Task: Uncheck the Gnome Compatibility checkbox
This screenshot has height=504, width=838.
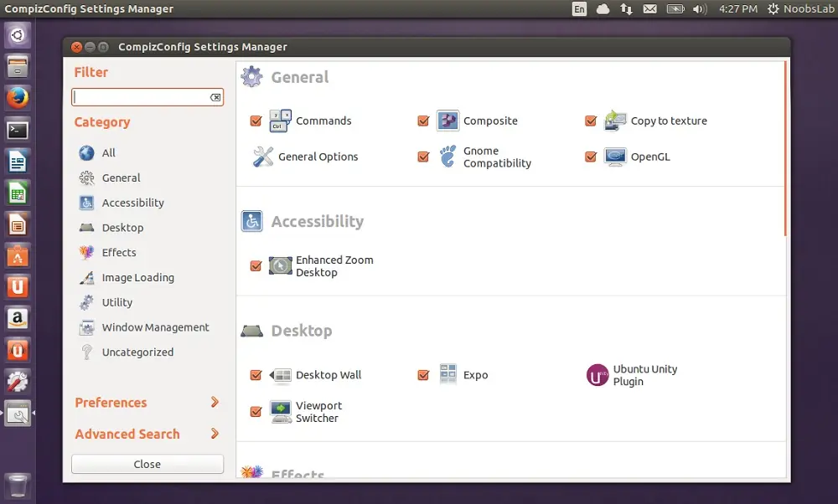Action: pyautogui.click(x=423, y=157)
